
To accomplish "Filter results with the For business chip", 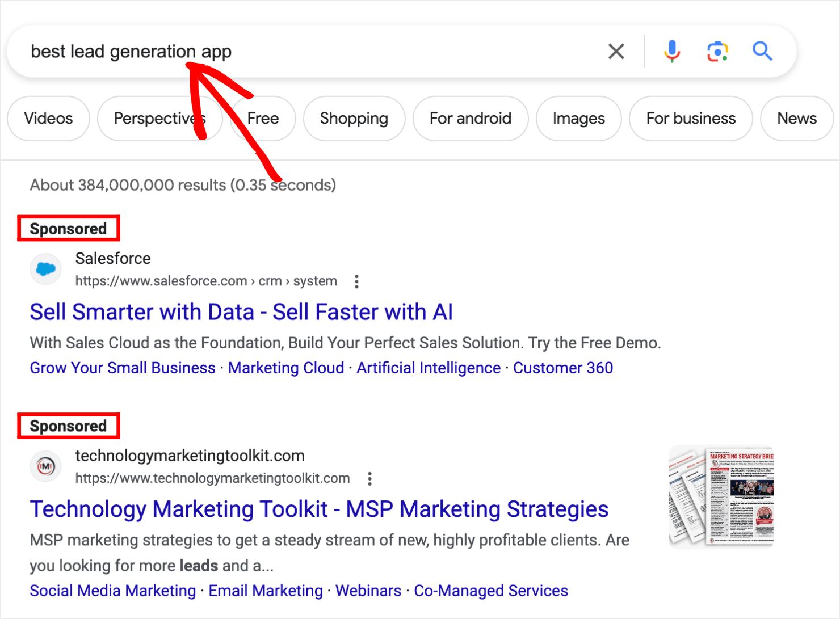I will pos(691,119).
